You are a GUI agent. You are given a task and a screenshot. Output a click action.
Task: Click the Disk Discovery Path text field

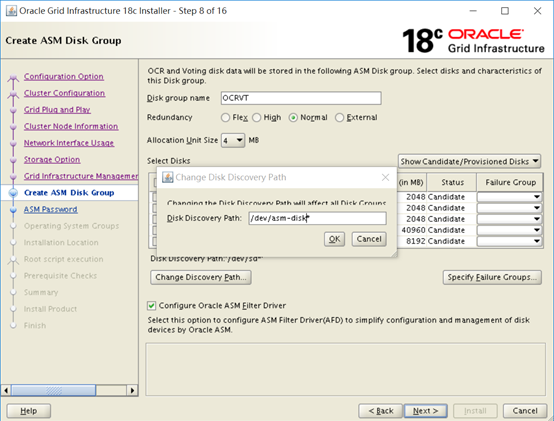pos(317,218)
